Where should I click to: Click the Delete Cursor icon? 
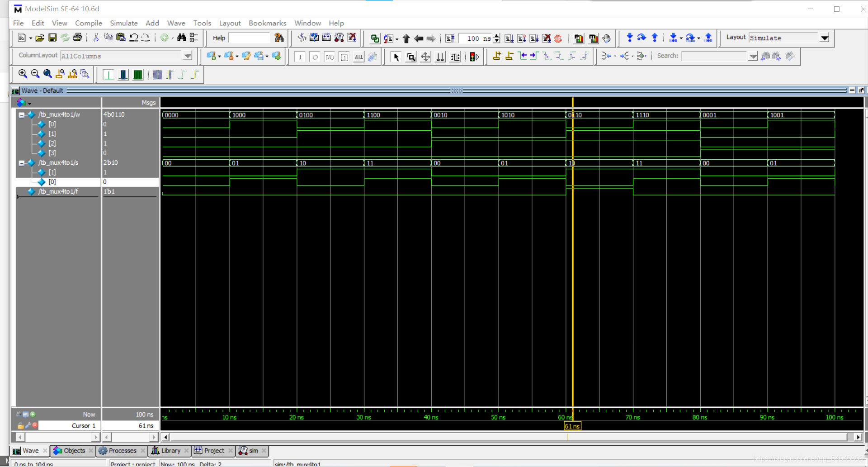[509, 56]
